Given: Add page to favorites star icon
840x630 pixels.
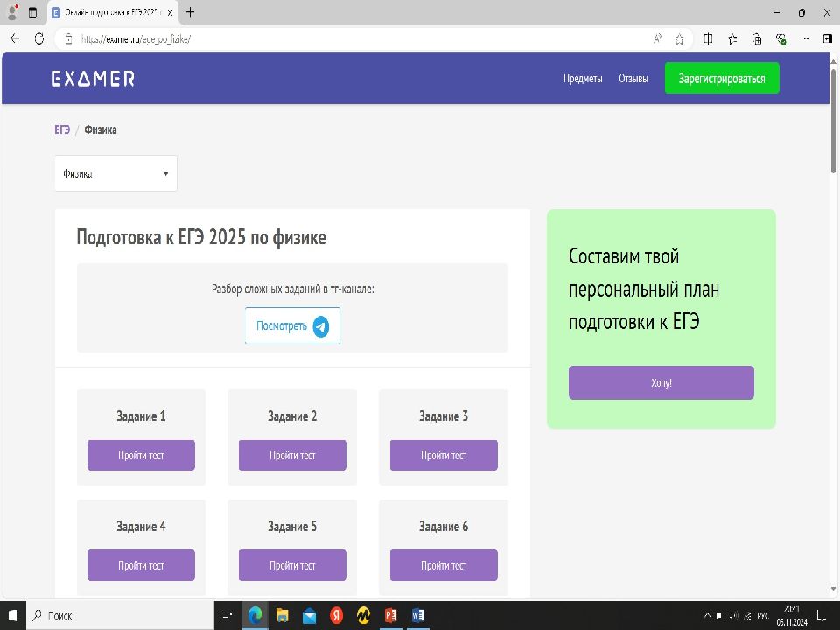Looking at the screenshot, I should point(680,38).
